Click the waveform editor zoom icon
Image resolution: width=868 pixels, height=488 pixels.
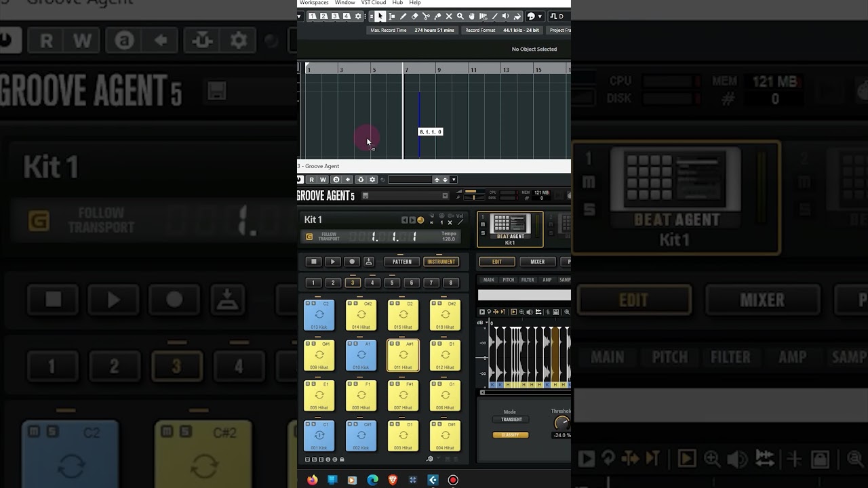point(521,312)
